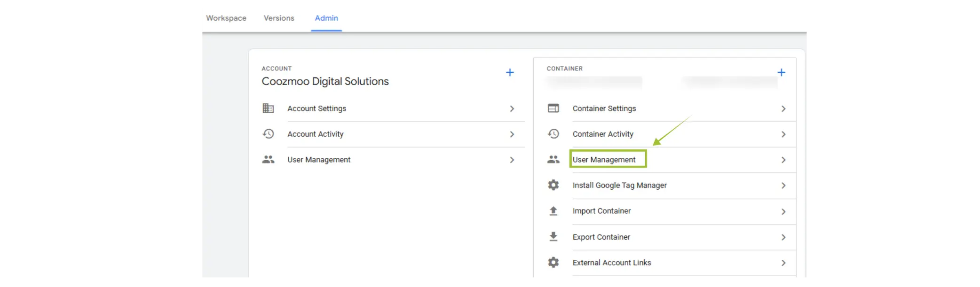
Task: Click the Export Container download icon
Action: [553, 237]
